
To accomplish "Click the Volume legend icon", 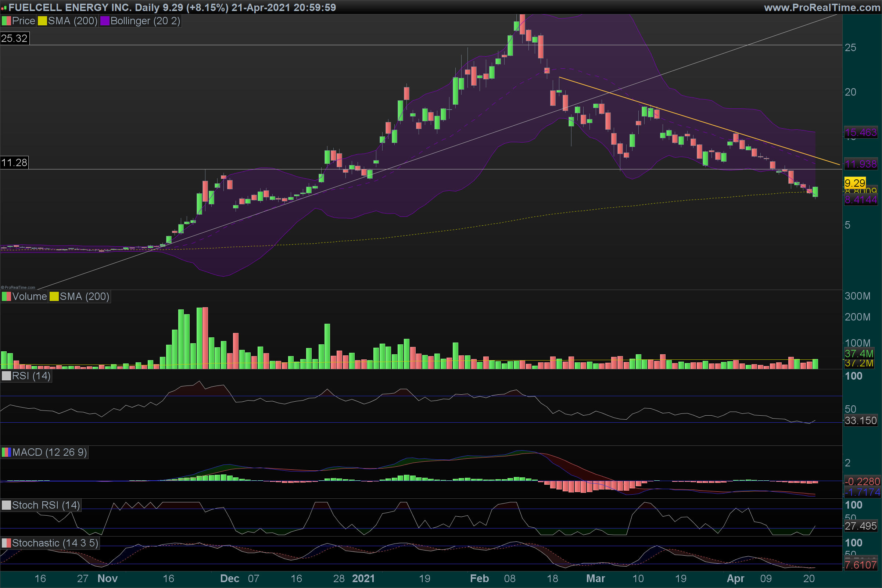I will [x=6, y=297].
